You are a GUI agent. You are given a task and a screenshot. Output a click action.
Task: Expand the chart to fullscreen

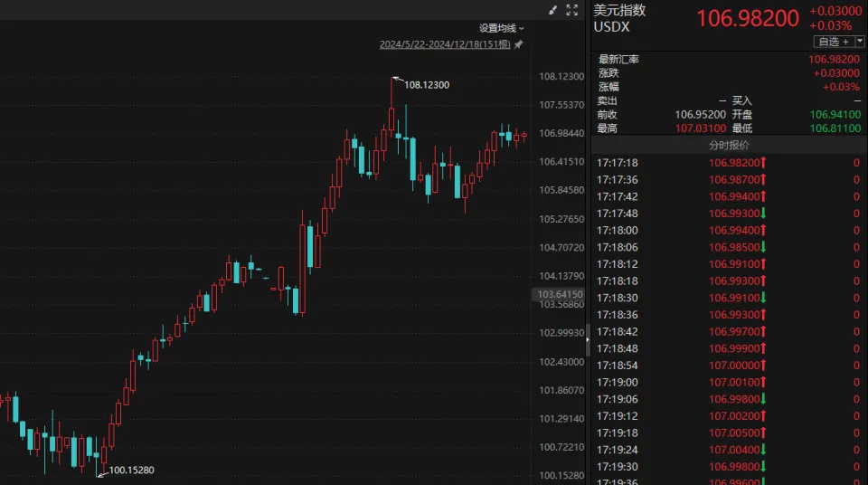point(571,11)
